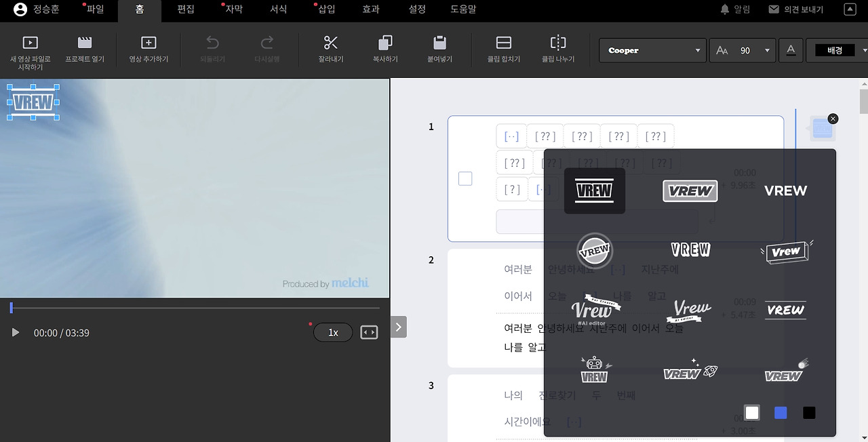Click the copy icon in toolbar
The width and height of the screenshot is (868, 442).
click(x=385, y=43)
